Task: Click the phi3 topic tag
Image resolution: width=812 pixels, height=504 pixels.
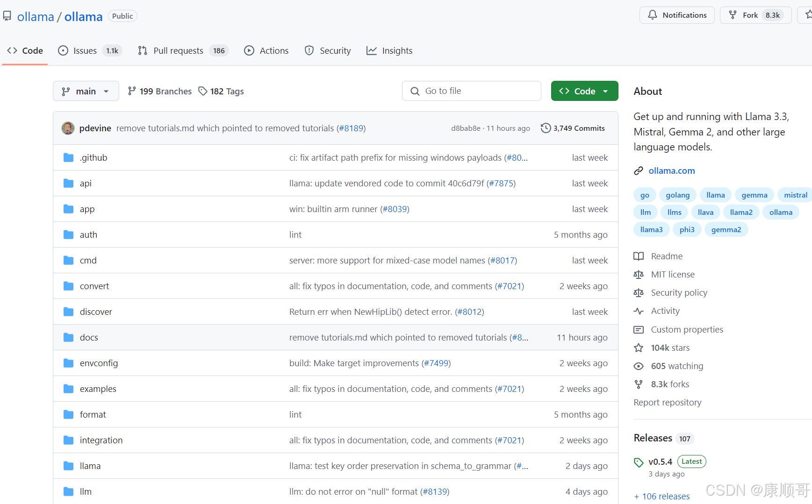Action: [x=687, y=230]
